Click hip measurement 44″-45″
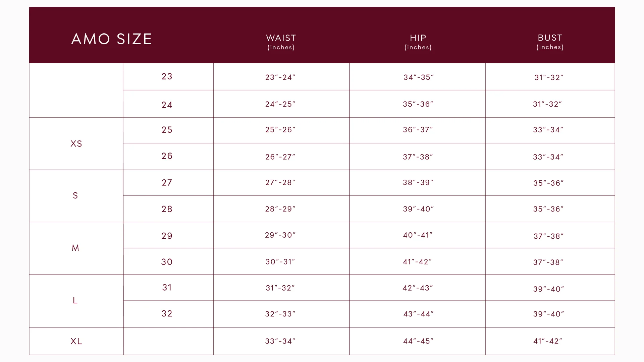The image size is (644, 362). click(418, 341)
